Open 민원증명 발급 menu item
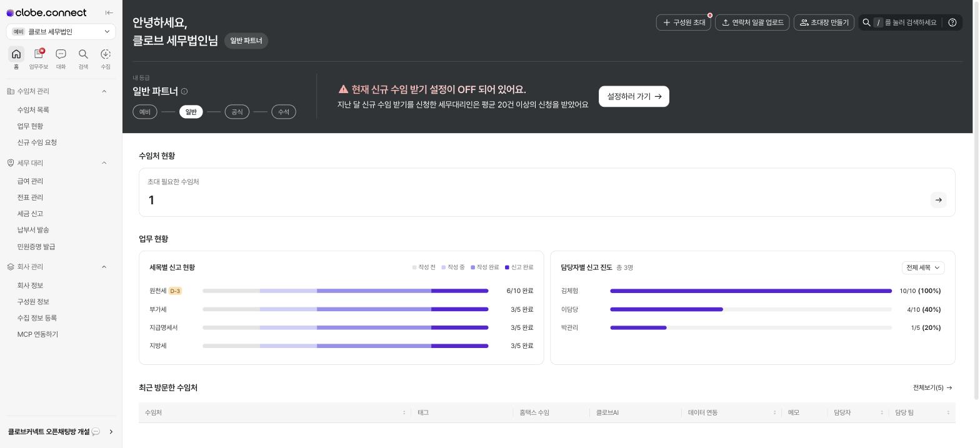The width and height of the screenshot is (980, 448). point(36,247)
